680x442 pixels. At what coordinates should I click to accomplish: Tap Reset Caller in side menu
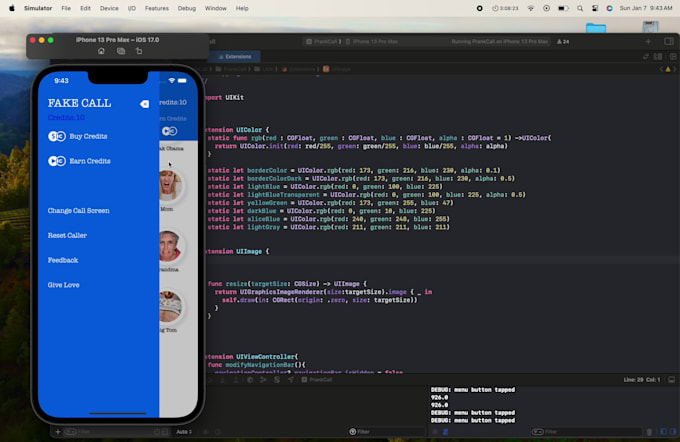67,235
